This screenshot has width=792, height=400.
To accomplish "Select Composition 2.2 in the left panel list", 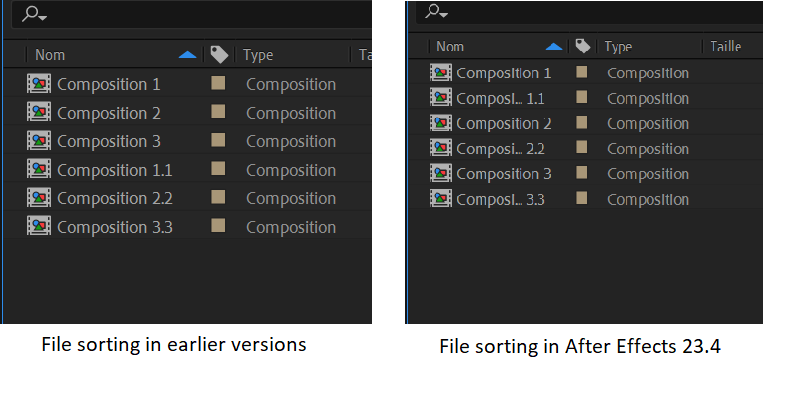I will point(114,198).
